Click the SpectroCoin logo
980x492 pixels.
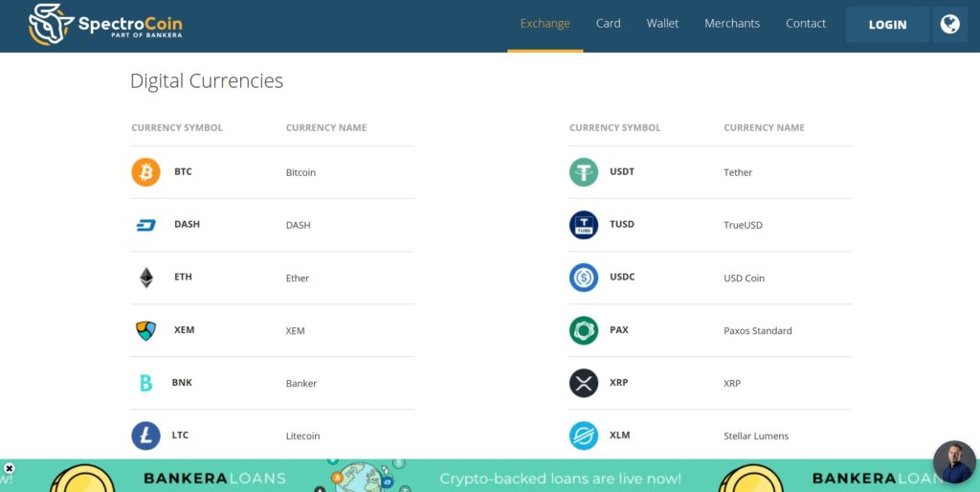[105, 25]
